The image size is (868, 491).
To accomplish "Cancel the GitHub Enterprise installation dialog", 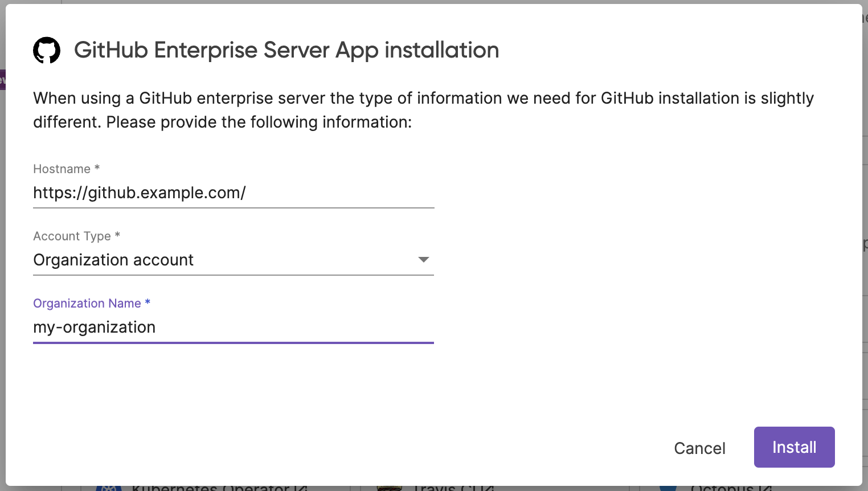I will tap(699, 448).
